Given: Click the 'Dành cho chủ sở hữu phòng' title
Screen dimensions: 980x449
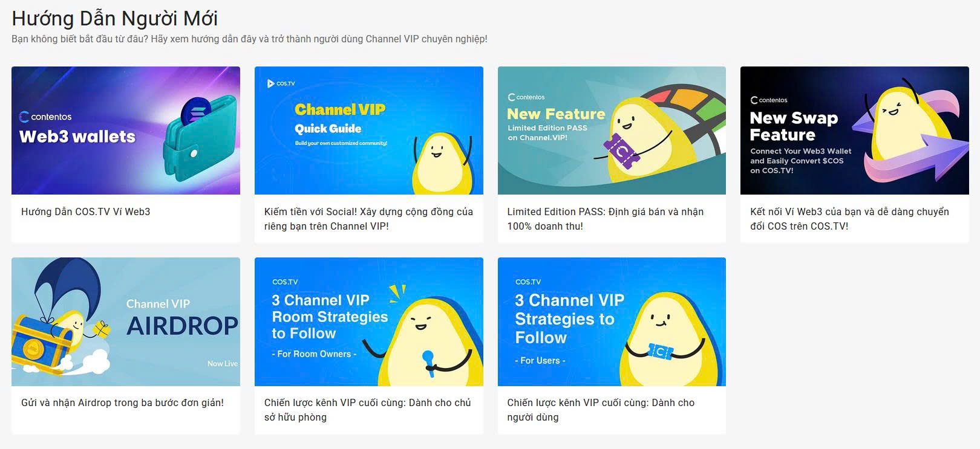Looking at the screenshot, I should [367, 410].
